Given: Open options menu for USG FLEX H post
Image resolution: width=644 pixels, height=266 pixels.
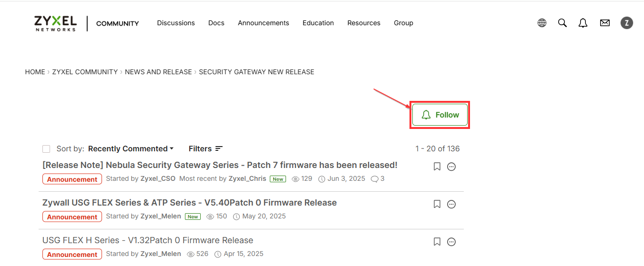Looking at the screenshot, I should coord(451,242).
